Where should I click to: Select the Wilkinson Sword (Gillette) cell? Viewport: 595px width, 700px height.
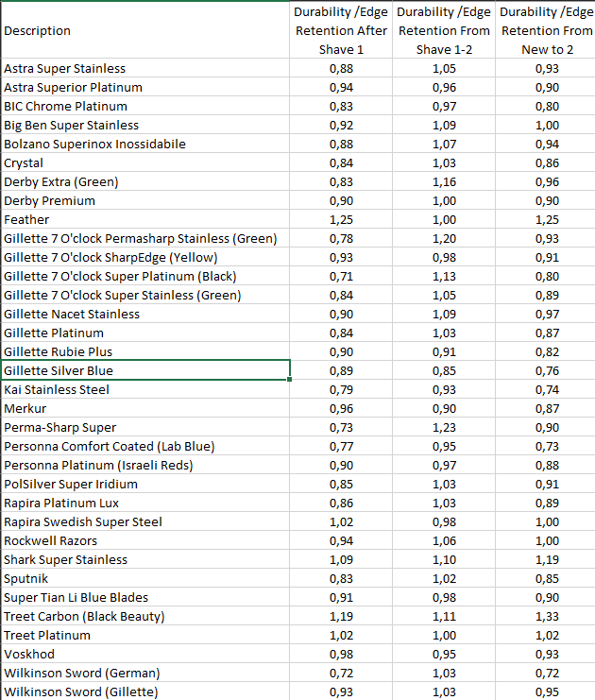145,691
